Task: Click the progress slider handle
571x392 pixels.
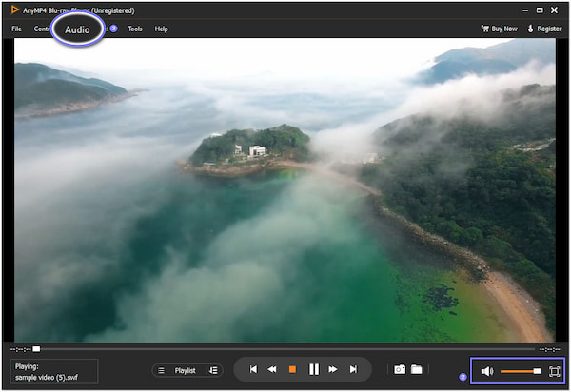Action: (x=36, y=349)
